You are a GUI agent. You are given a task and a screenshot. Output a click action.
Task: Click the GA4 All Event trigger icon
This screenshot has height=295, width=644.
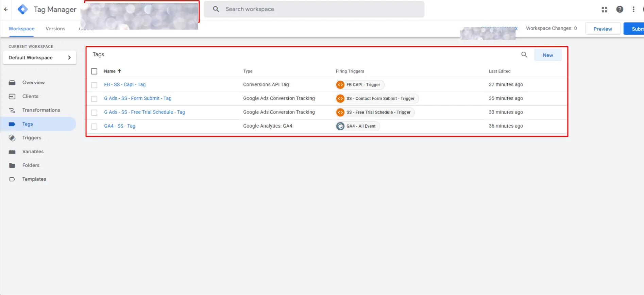pos(340,126)
